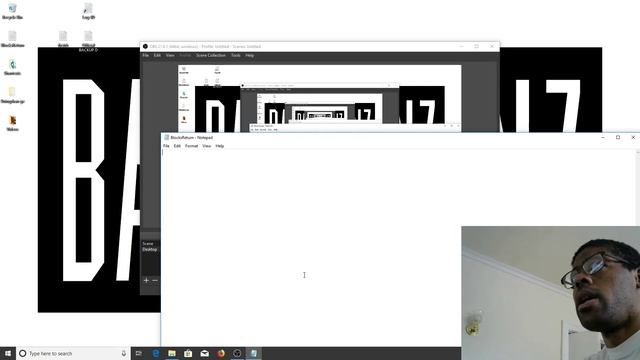Open Task View from the taskbar
The width and height of the screenshot is (640, 360).
(139, 353)
